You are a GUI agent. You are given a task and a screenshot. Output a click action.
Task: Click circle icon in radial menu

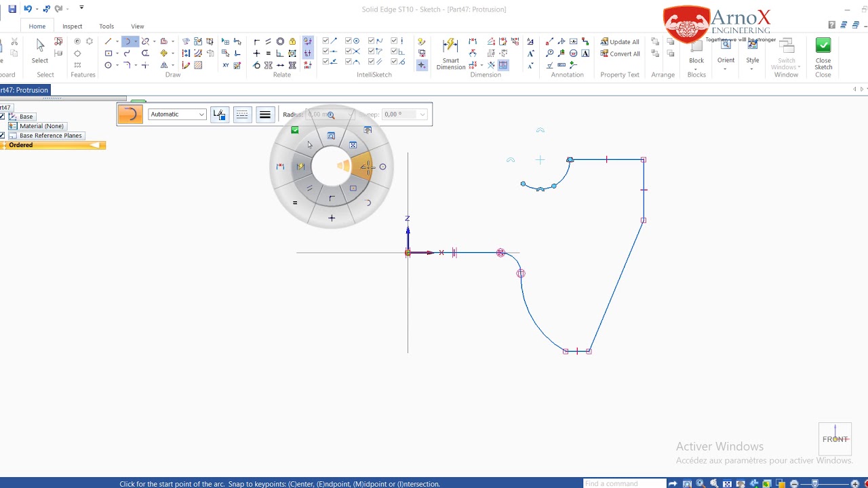click(x=382, y=167)
